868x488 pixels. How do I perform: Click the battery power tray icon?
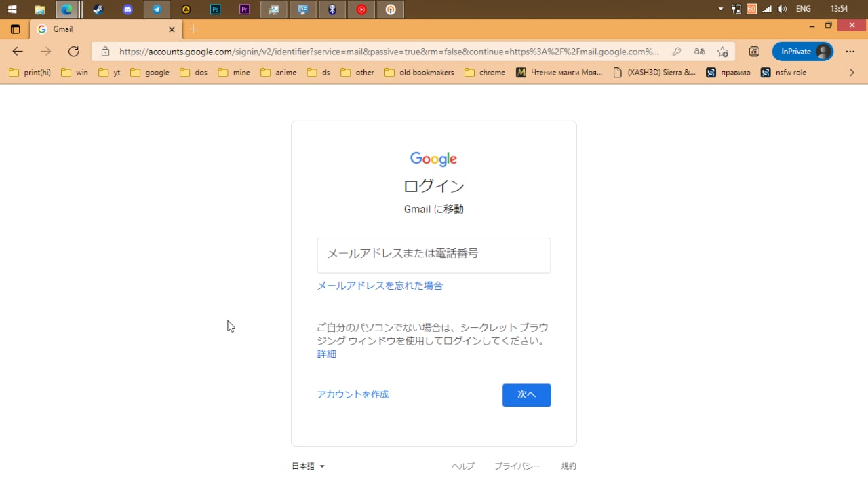click(x=736, y=10)
